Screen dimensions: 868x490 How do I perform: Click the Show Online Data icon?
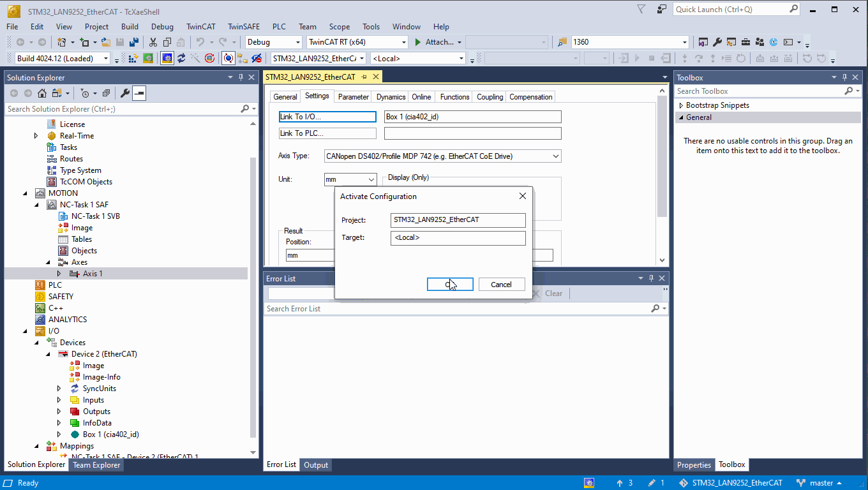pos(228,59)
